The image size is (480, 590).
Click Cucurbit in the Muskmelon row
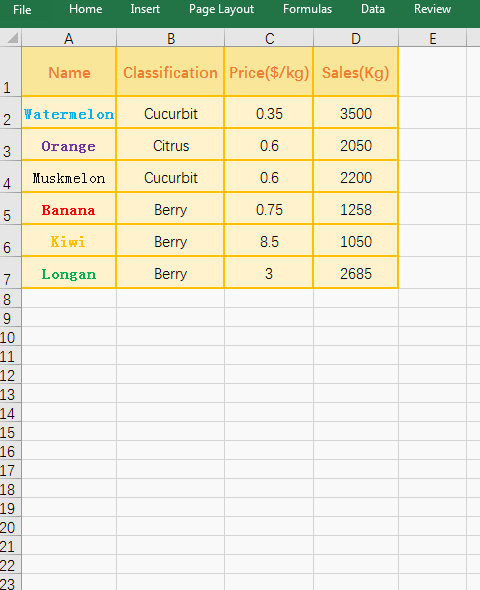pos(170,177)
